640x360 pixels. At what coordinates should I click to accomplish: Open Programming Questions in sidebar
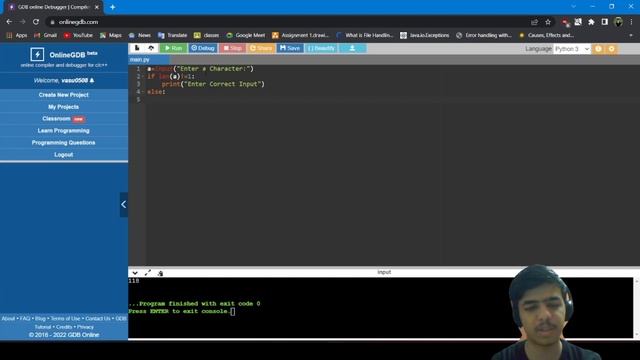64,142
